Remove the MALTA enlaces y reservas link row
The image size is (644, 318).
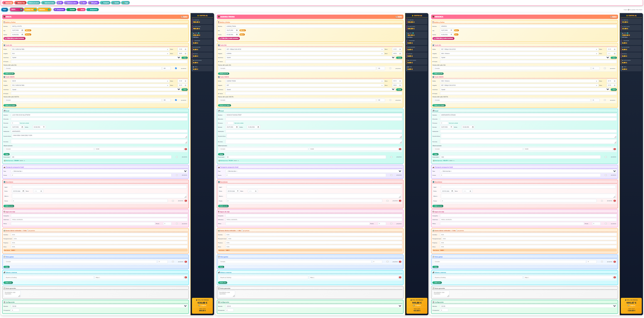click(x=186, y=277)
